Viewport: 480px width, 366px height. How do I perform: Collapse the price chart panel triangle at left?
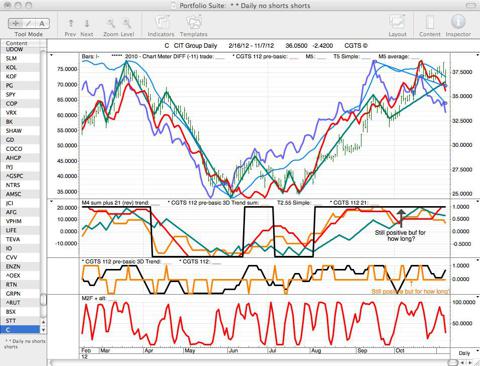(51, 55)
